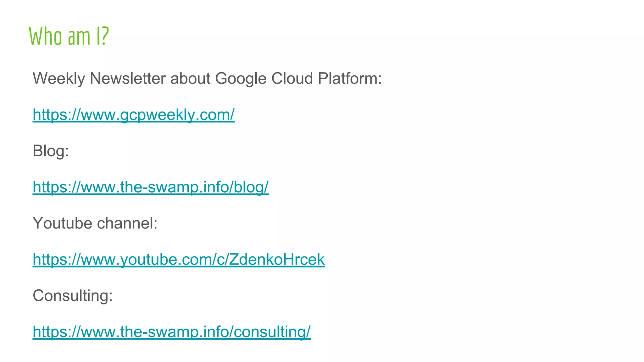Click the word 'Cloud' in the newsletter line
Image resolution: width=644 pixels, height=362 pixels.
pyautogui.click(x=292, y=78)
